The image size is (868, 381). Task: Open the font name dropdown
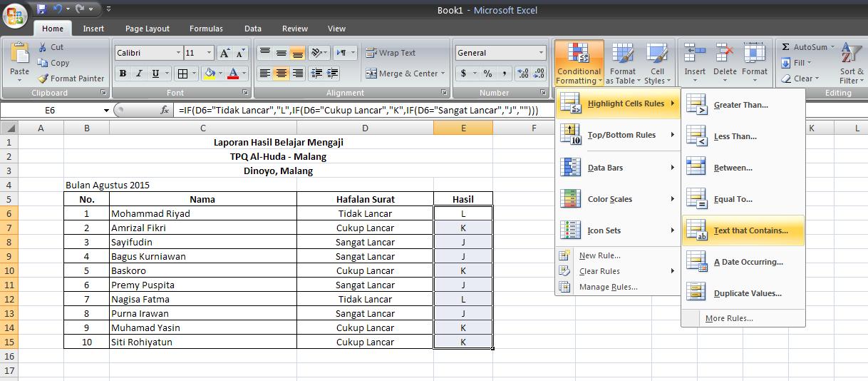(x=178, y=53)
